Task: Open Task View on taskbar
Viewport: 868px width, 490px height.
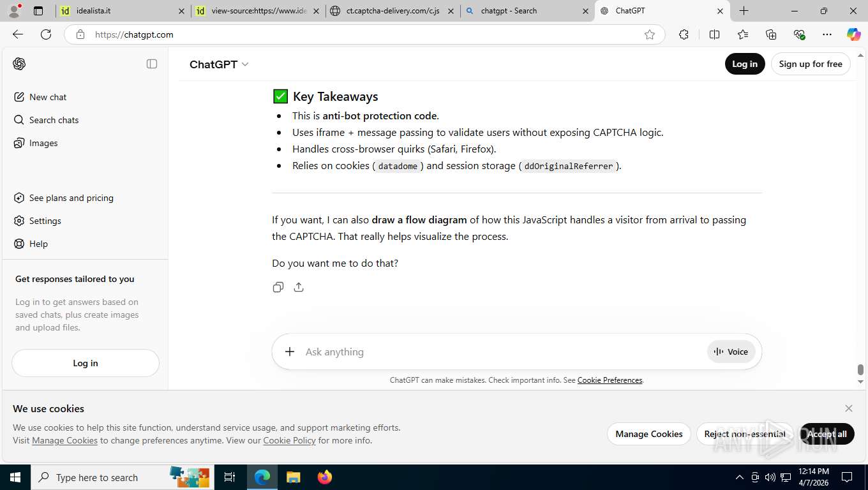Action: point(230,477)
